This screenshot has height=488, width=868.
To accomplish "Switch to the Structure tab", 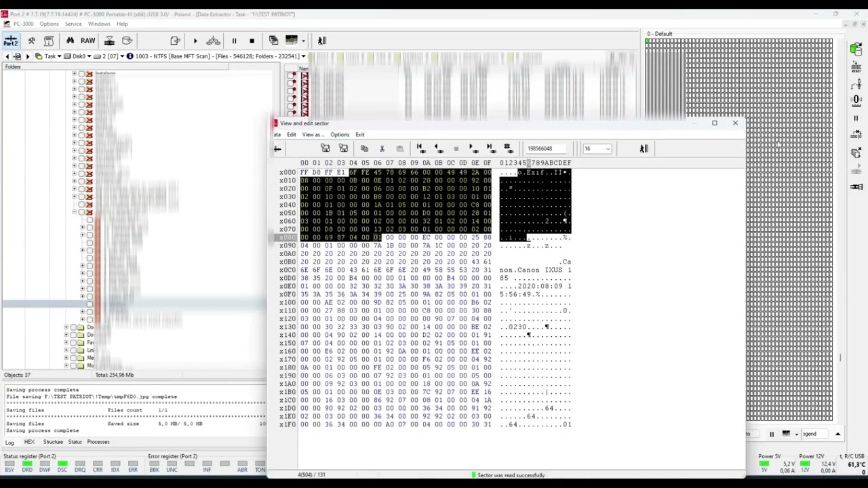I will click(53, 442).
